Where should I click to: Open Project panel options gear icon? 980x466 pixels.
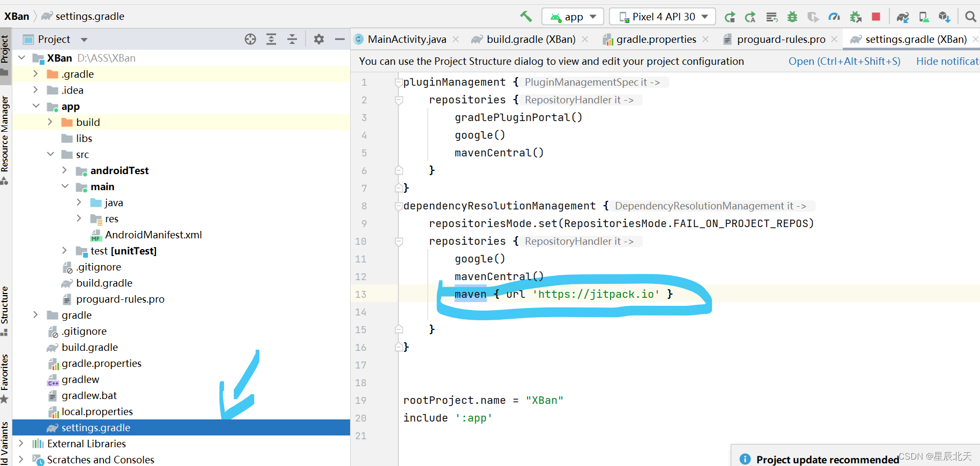coord(319,39)
